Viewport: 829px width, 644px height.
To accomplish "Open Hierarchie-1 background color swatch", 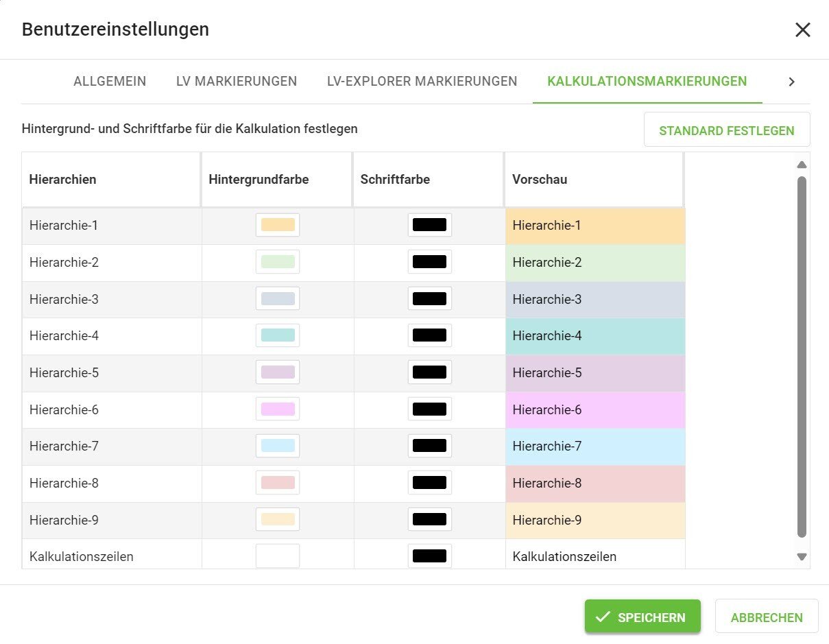I will 278,225.
